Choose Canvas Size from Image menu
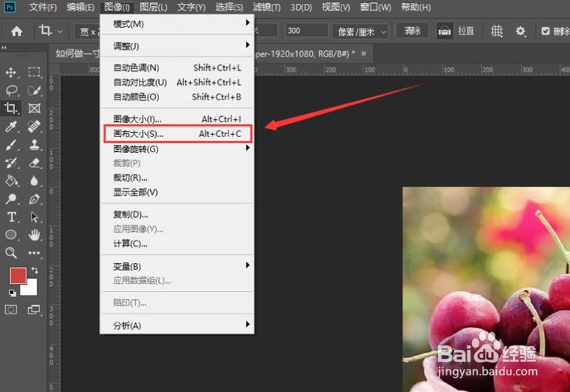This screenshot has height=392, width=570. tap(177, 133)
